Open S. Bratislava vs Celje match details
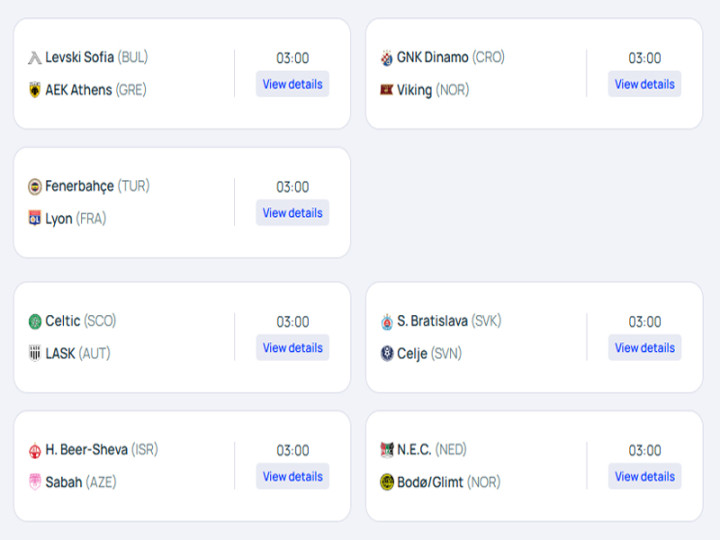720x540 pixels. (x=645, y=348)
